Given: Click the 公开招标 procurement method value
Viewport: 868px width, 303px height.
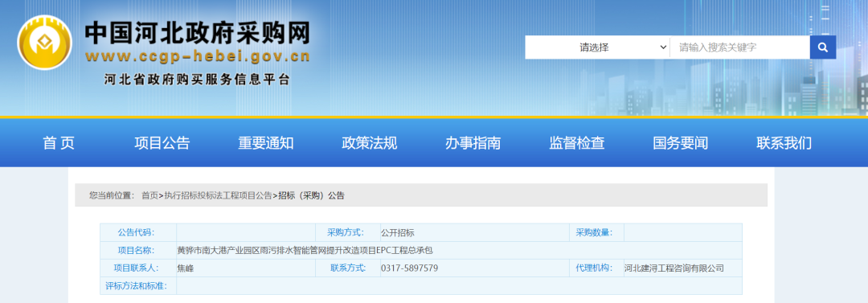Looking at the screenshot, I should [398, 232].
